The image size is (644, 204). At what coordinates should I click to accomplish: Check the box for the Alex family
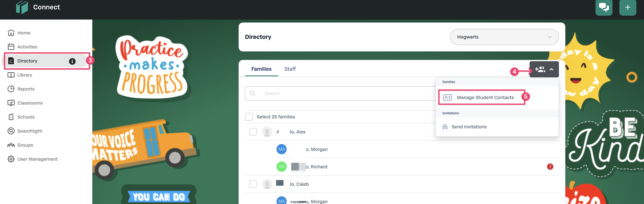coord(253,132)
